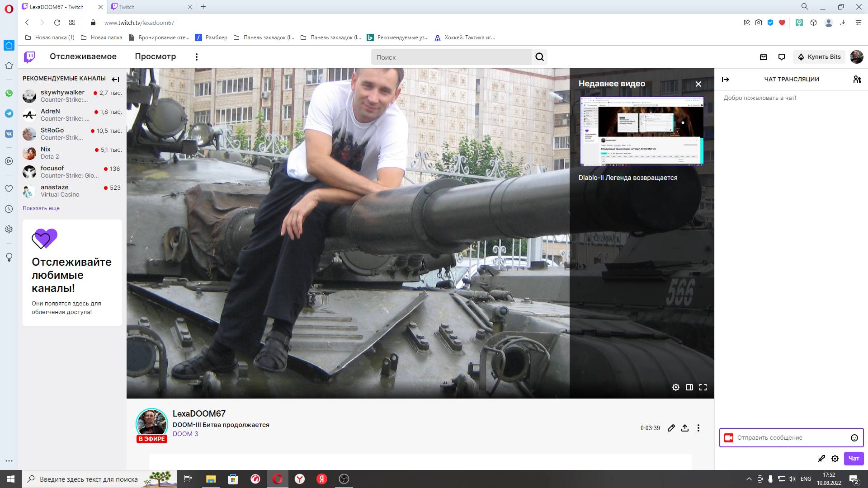Viewport: 868px width, 488px height.
Task: Open user profile avatar menu
Action: point(857,57)
